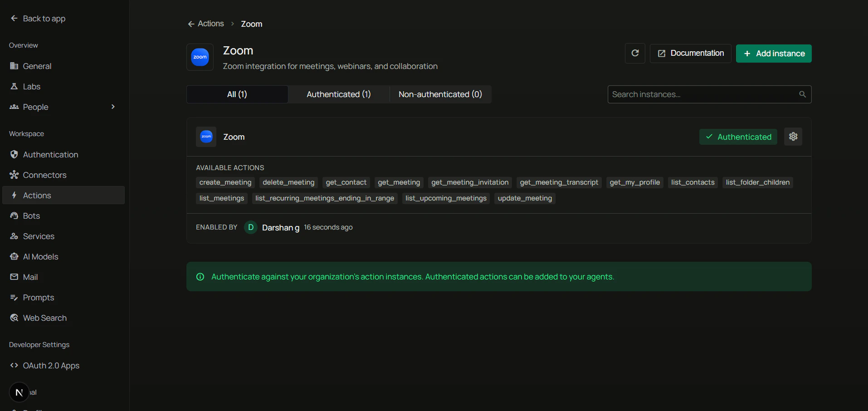Click the Actions breadcrumb link
Viewport: 868px width, 411px height.
(x=211, y=24)
